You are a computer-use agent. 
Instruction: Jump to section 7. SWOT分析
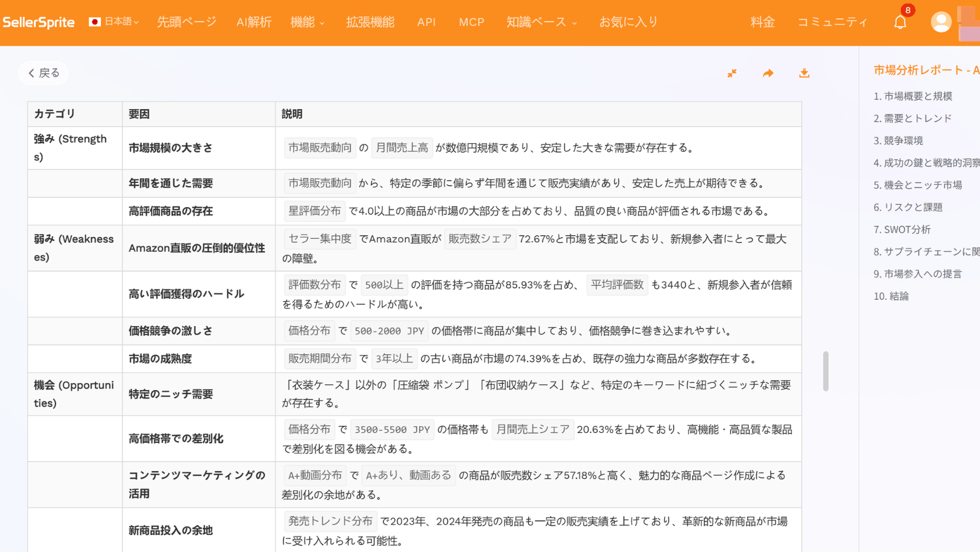coord(902,230)
